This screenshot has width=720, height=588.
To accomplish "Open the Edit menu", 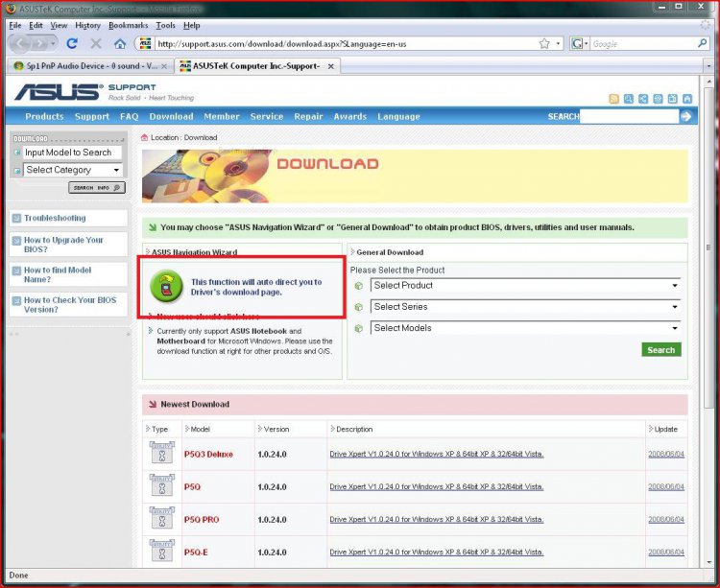I will 36,25.
